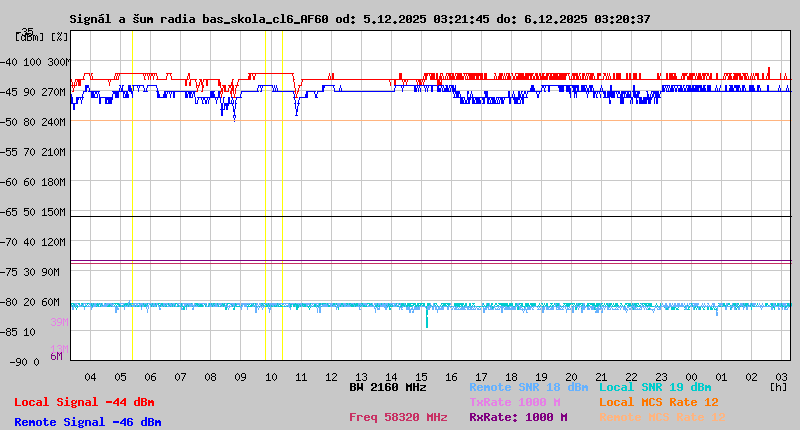Click the 15 hour label on time axis
This screenshot has width=800, height=430.
(x=422, y=376)
